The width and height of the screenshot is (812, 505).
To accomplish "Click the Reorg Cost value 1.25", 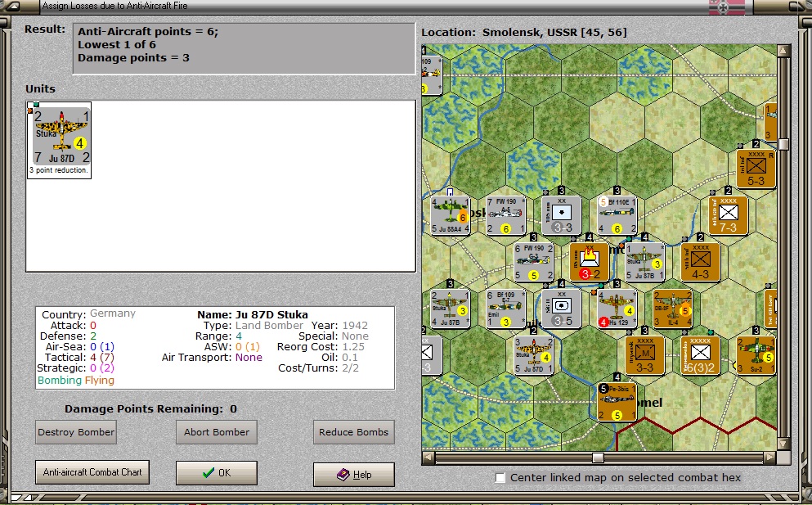I will click(353, 347).
